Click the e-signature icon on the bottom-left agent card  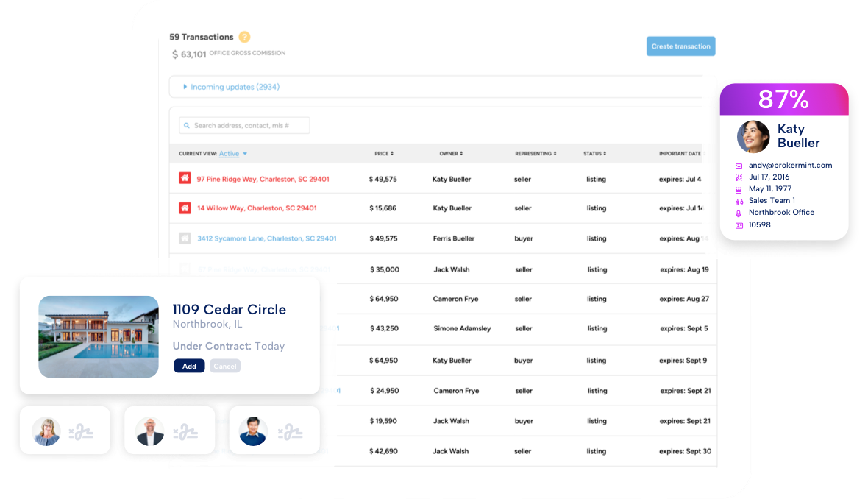click(x=83, y=431)
